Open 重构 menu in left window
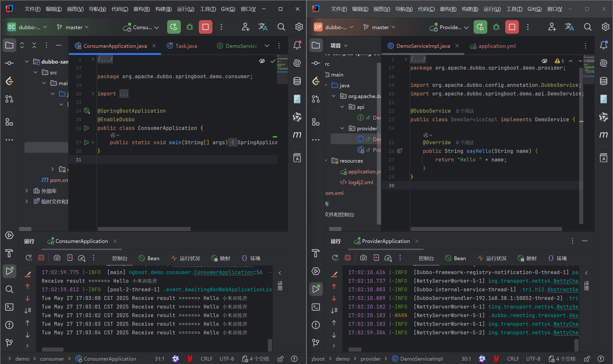This screenshot has width=613, height=364. (142, 9)
